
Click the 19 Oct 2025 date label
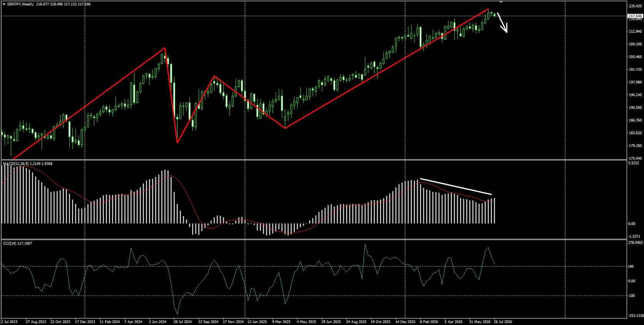tap(380, 322)
